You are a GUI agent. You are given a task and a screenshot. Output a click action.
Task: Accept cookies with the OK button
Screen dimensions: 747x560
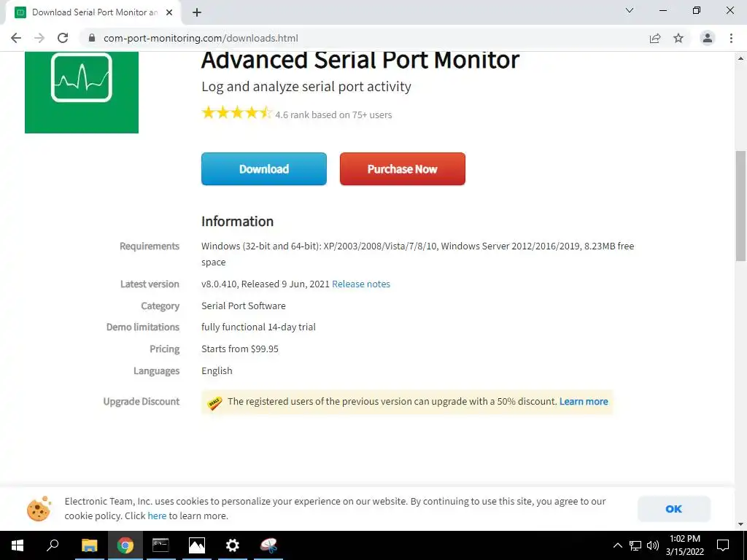pos(673,509)
